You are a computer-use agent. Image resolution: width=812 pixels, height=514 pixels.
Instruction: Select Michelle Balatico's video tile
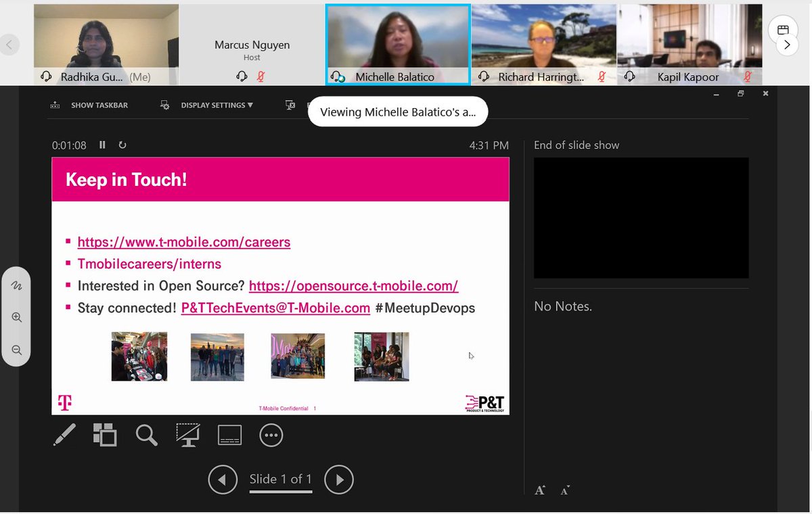398,45
